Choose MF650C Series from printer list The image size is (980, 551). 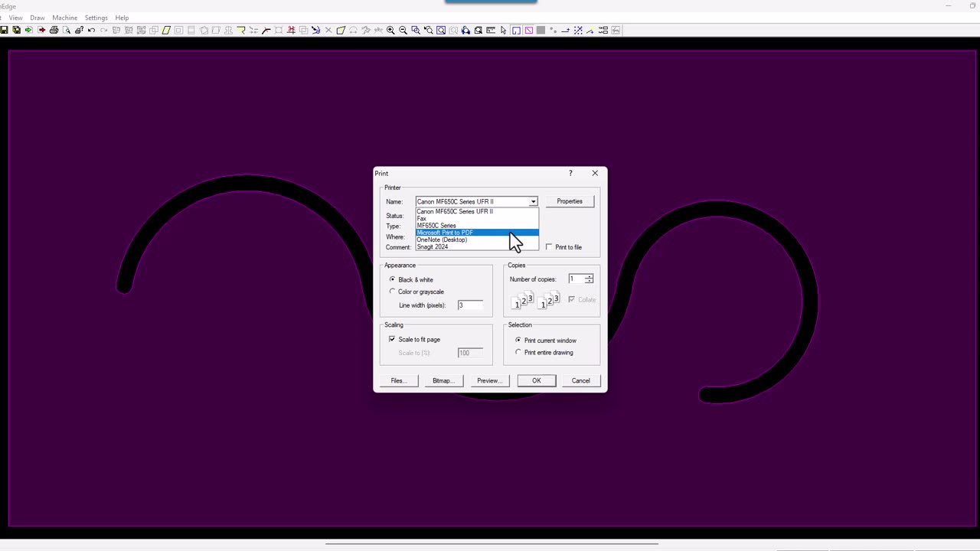[476, 226]
